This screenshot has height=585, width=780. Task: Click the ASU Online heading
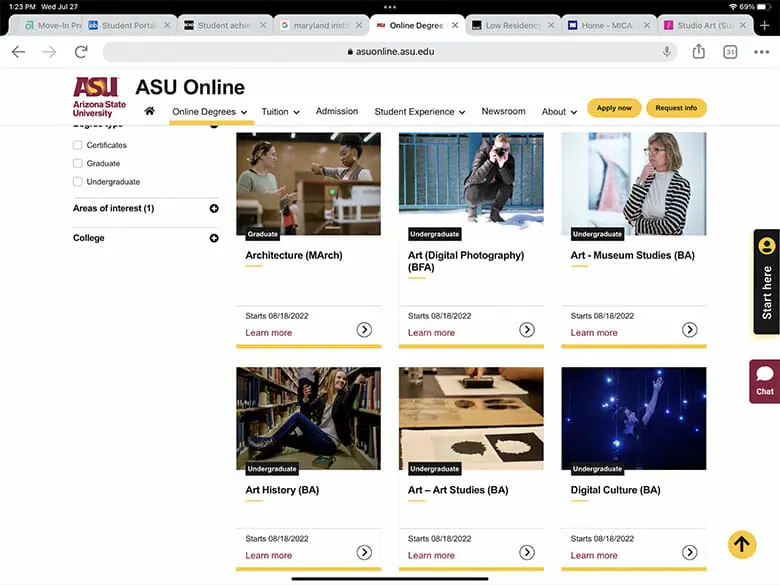coord(190,88)
